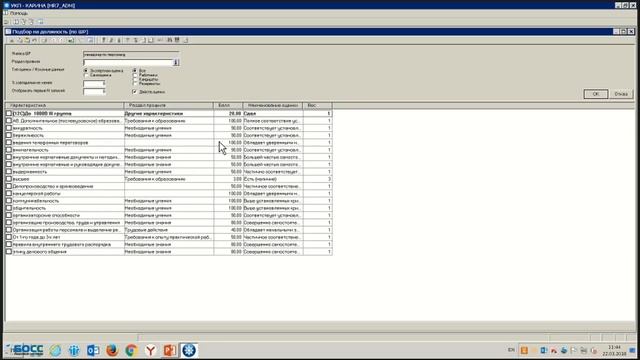Click the Отмена button
Image resolution: width=640 pixels, height=360 pixels.
621,94
